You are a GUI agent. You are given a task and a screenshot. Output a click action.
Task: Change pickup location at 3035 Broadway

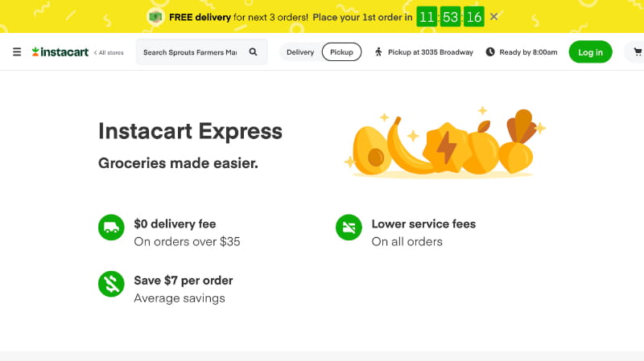[431, 52]
